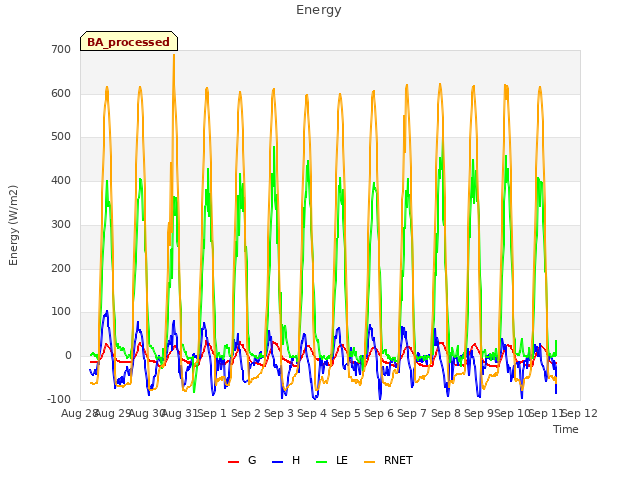640x480 pixels.
Task: Click the Sep 7 x-axis label
Action: coord(412,413)
